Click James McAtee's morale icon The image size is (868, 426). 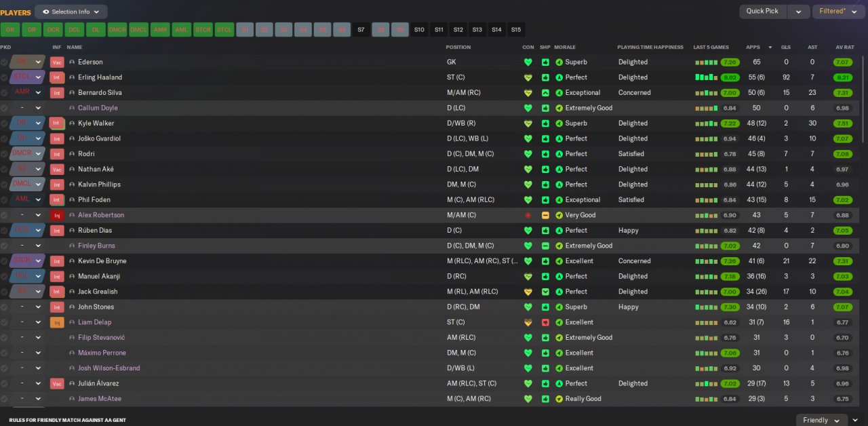click(x=559, y=399)
